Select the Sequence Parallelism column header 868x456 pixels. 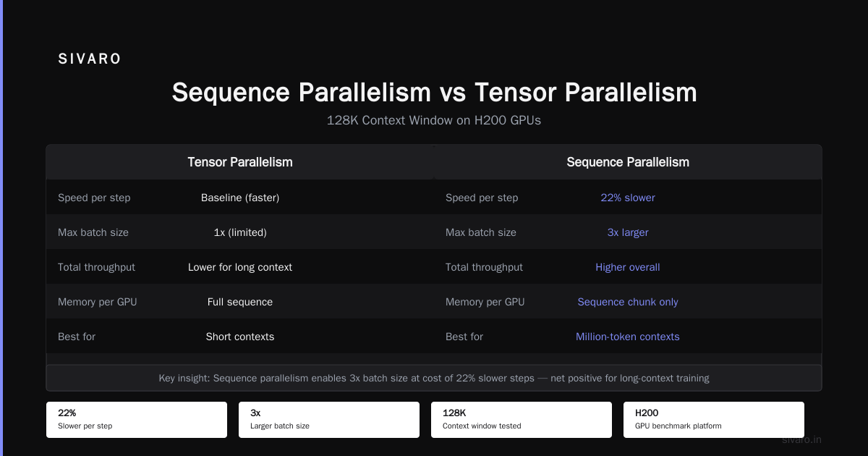point(628,162)
